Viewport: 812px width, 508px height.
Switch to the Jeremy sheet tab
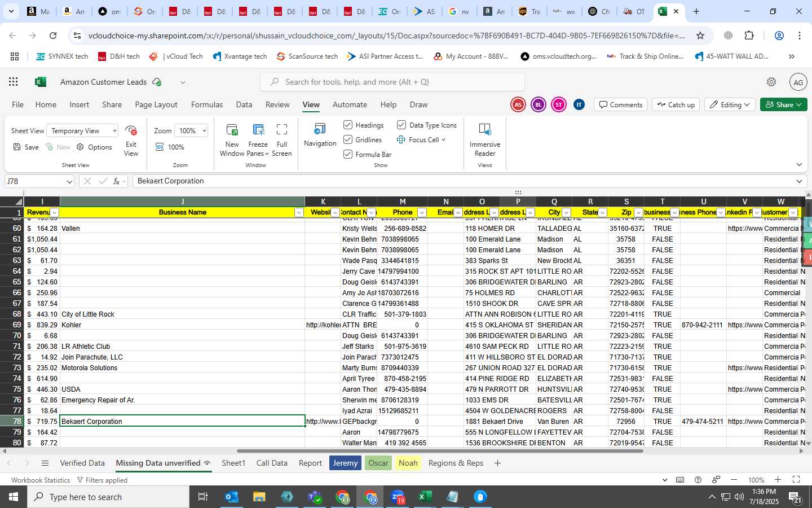[x=345, y=463]
